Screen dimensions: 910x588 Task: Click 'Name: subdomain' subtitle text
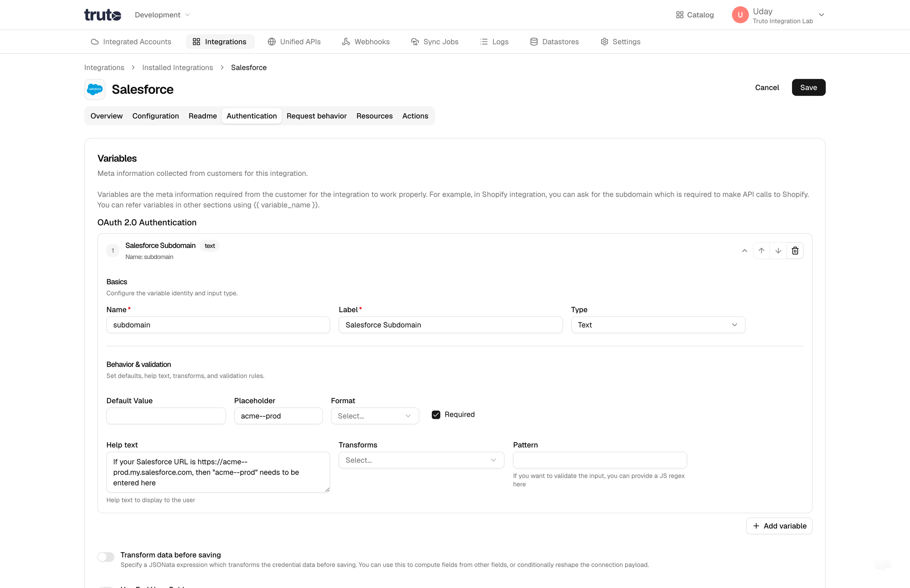[149, 257]
